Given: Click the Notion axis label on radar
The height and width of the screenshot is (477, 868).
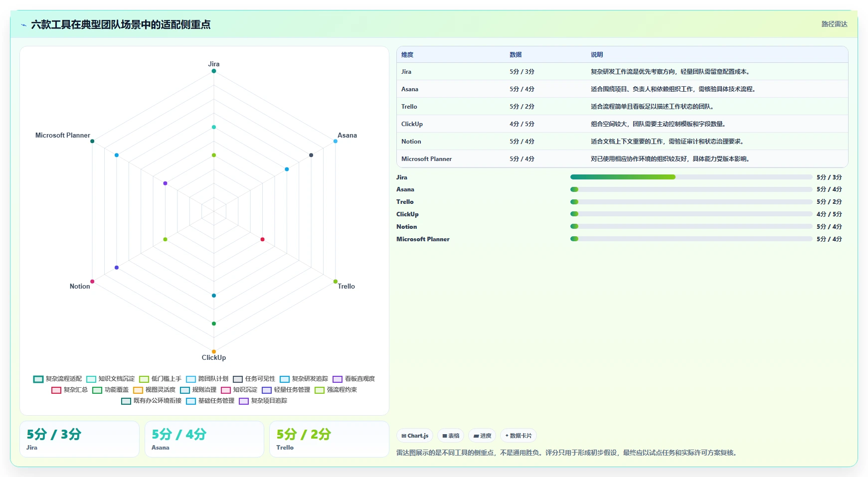Looking at the screenshot, I should tap(80, 286).
